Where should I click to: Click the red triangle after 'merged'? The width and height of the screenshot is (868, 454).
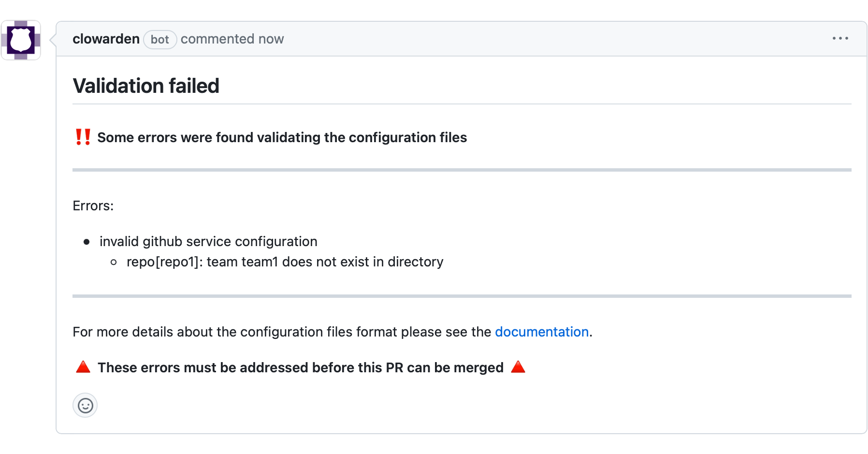pos(518,367)
